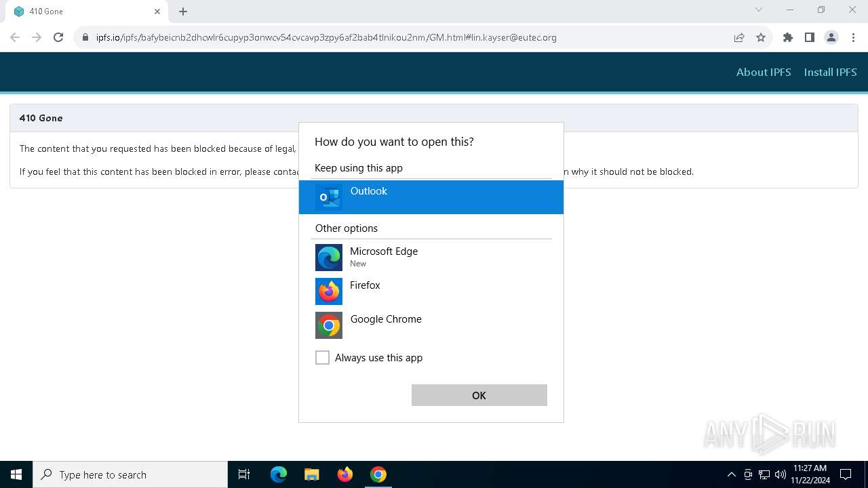
Task: Open the volume tray icon
Action: tap(781, 474)
